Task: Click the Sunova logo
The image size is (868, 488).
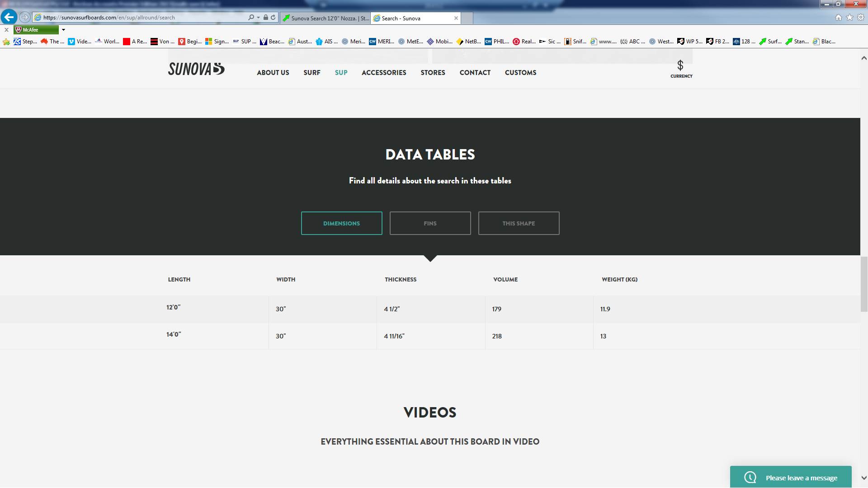Action: coord(196,69)
